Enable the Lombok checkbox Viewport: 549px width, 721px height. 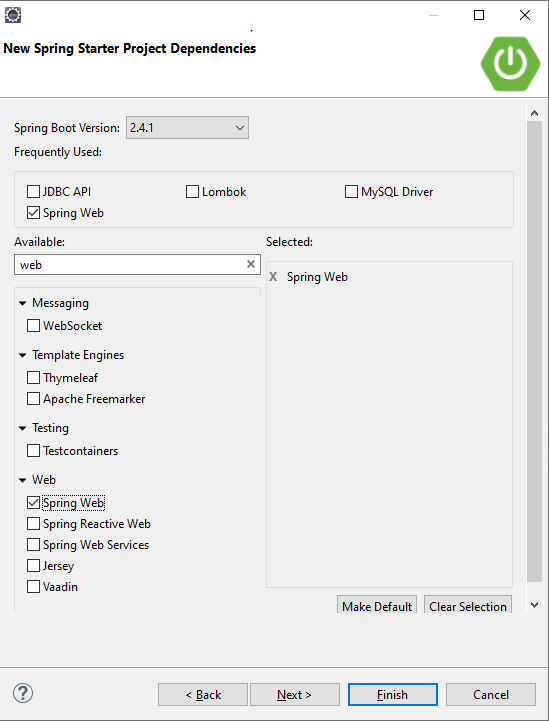pyautogui.click(x=192, y=191)
